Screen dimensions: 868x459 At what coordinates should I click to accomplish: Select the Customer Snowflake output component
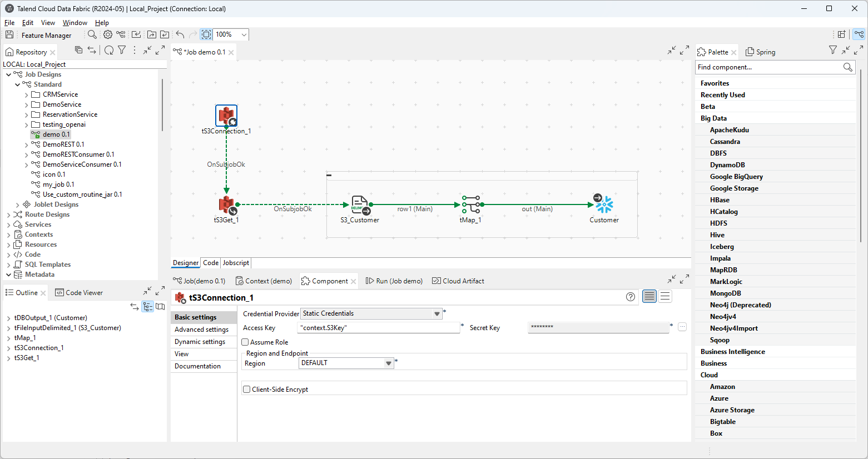tap(604, 204)
